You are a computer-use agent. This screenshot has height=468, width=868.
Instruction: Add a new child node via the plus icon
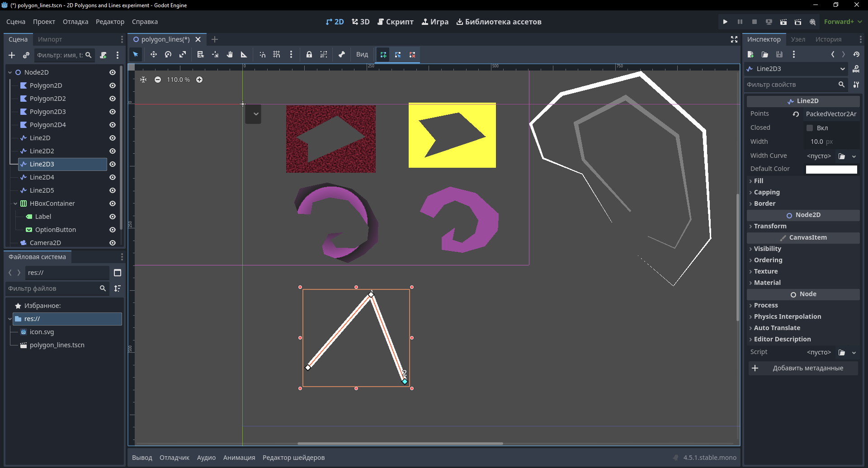click(x=12, y=55)
